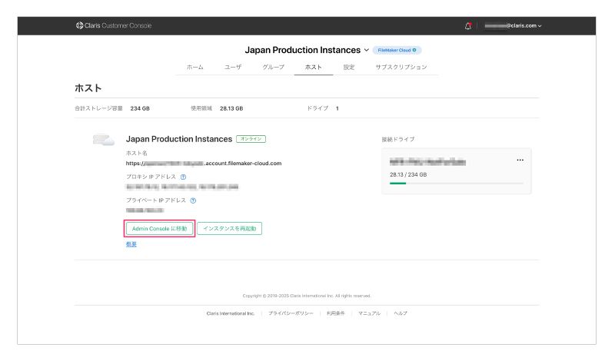Image resolution: width=615 pixels, height=364 pixels.
Task: Click help icon beside プロキシ IP アドレス
Action: pos(183,176)
